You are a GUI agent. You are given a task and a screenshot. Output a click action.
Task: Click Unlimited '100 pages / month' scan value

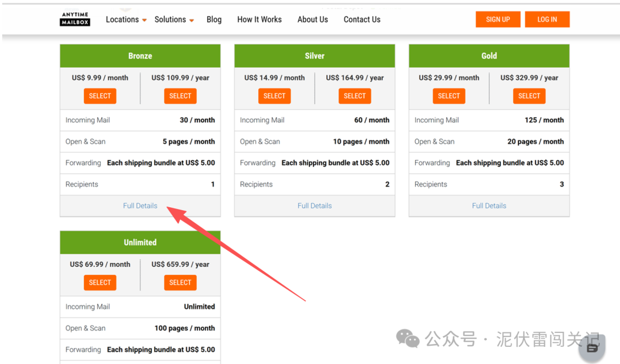pos(185,328)
